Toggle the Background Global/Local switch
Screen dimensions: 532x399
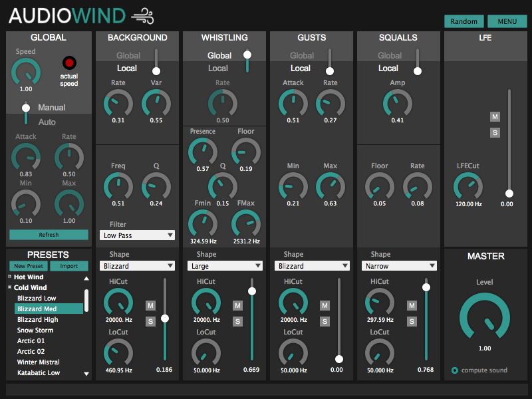coord(156,61)
